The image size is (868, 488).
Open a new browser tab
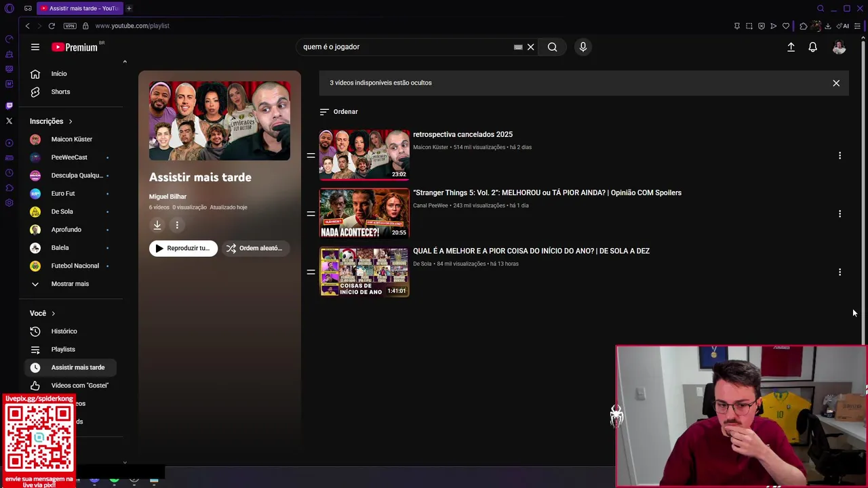129,8
